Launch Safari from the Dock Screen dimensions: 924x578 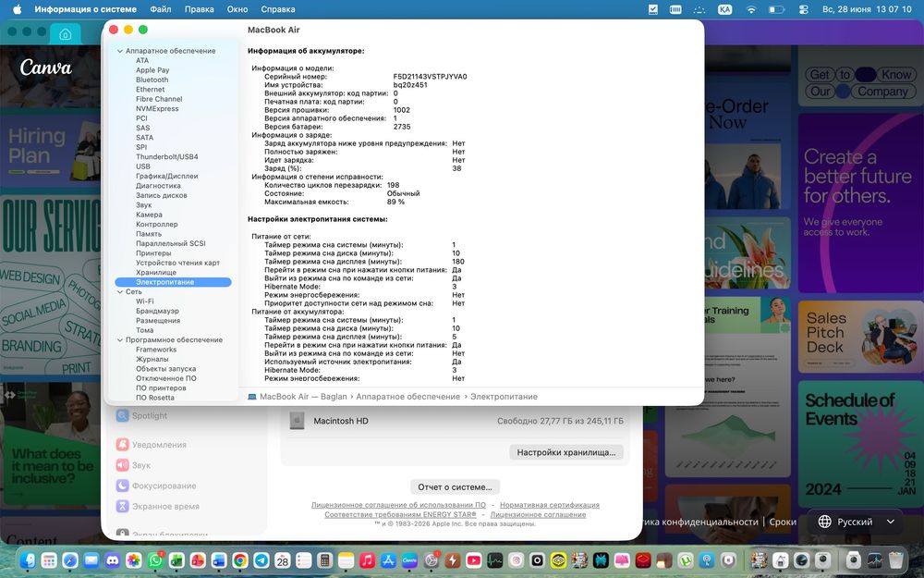tap(70, 560)
